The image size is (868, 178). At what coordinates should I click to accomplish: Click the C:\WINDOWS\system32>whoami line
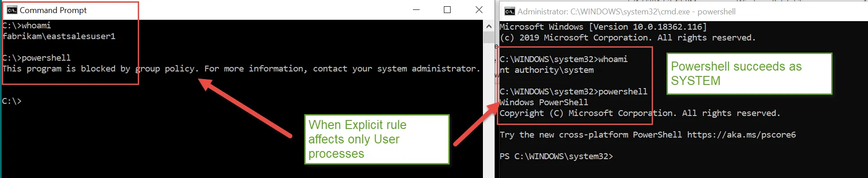[564, 59]
